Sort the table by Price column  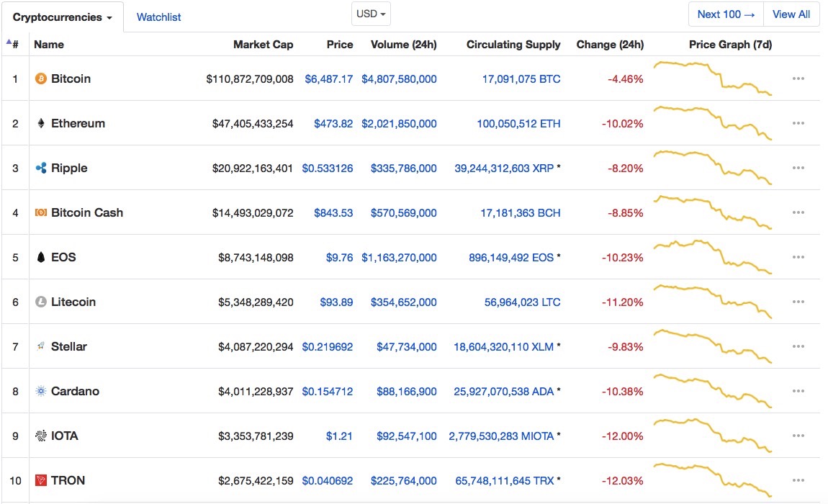point(340,45)
